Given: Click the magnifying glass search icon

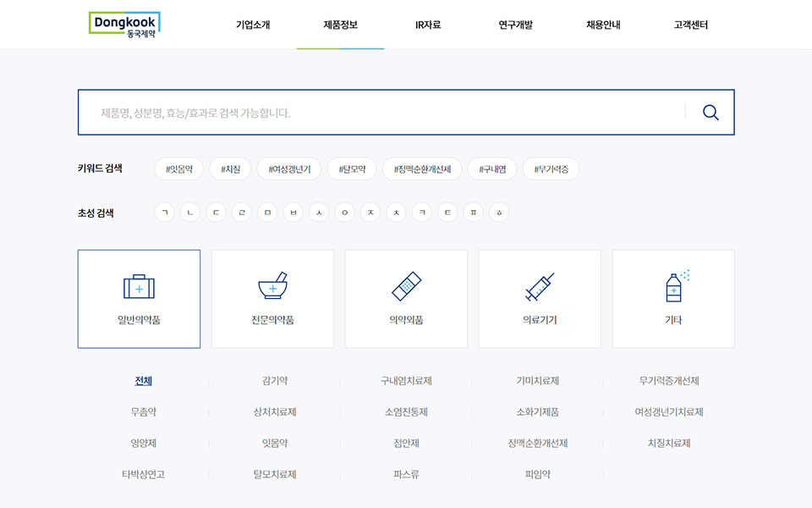Looking at the screenshot, I should (x=710, y=113).
